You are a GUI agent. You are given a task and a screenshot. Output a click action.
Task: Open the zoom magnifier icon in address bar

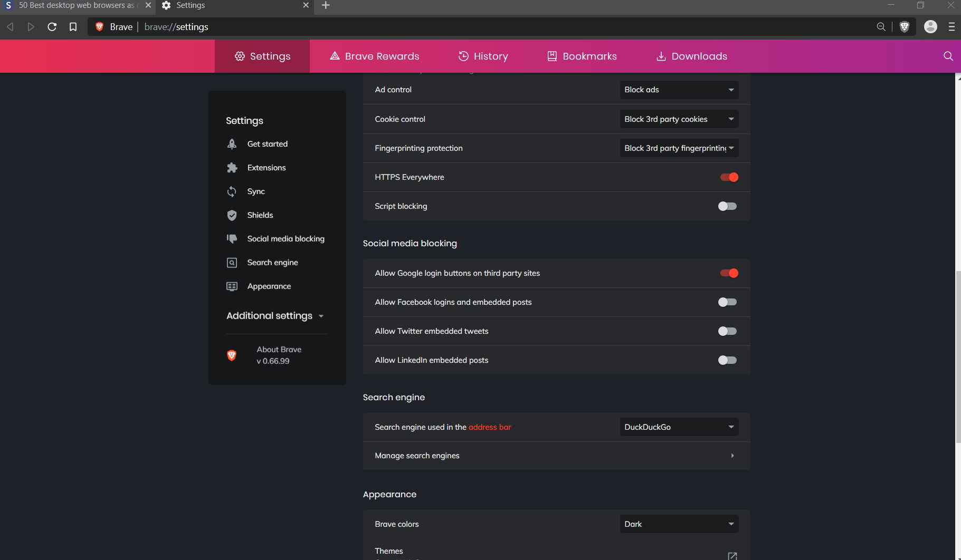click(x=881, y=27)
